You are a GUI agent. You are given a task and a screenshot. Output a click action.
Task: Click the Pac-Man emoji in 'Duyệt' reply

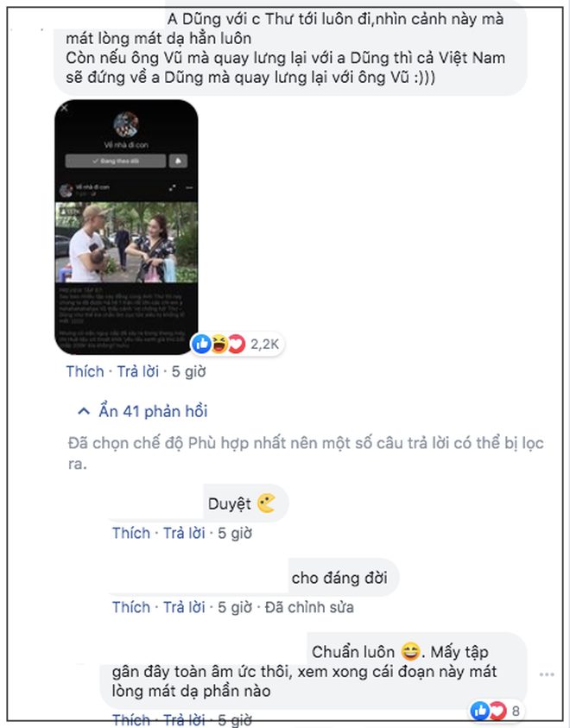(266, 503)
